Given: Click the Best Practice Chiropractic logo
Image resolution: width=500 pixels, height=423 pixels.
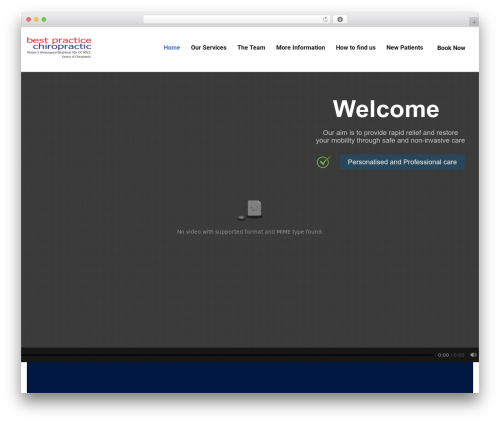Looking at the screenshot, I should [x=59, y=47].
